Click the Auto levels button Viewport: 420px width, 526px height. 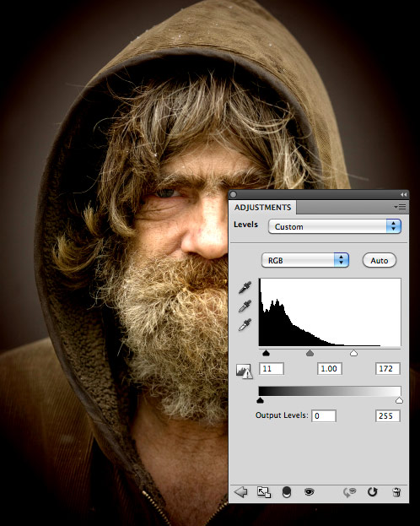[380, 260]
